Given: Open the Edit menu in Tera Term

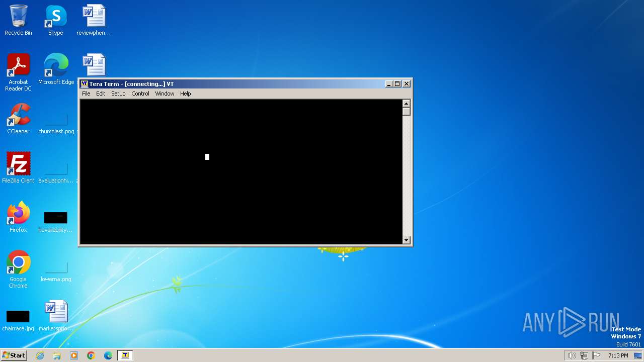Looking at the screenshot, I should (x=101, y=94).
